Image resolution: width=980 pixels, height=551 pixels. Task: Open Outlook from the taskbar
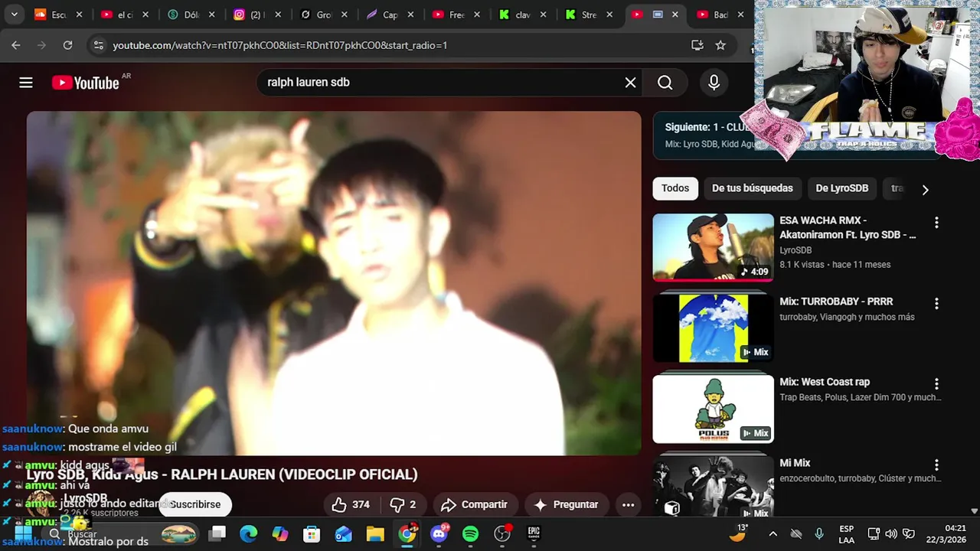click(x=343, y=533)
